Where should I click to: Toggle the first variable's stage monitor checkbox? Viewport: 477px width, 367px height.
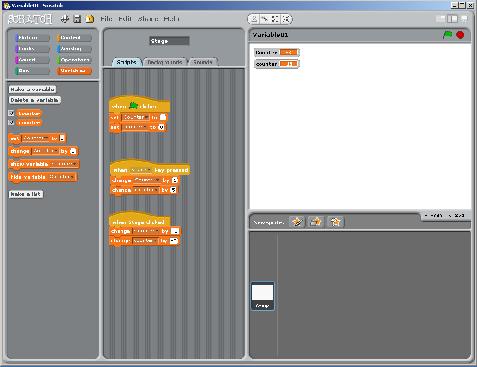[11, 113]
